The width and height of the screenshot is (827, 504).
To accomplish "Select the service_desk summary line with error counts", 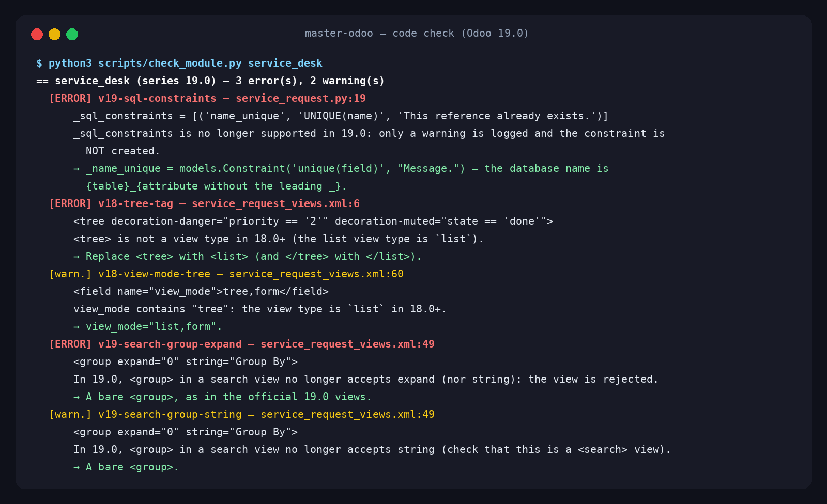I will [x=210, y=81].
